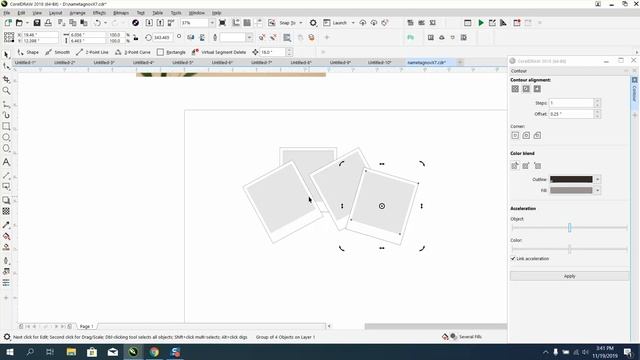Open the File menu
This screenshot has height=360, width=640.
(7, 13)
